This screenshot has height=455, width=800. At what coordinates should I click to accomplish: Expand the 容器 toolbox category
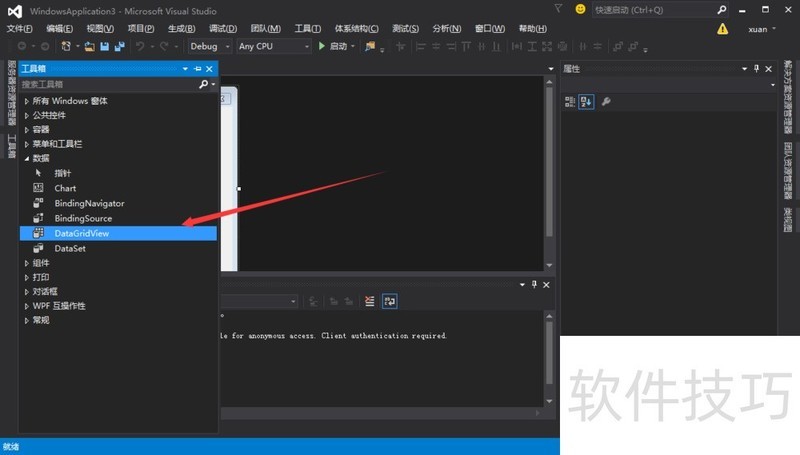coord(27,130)
